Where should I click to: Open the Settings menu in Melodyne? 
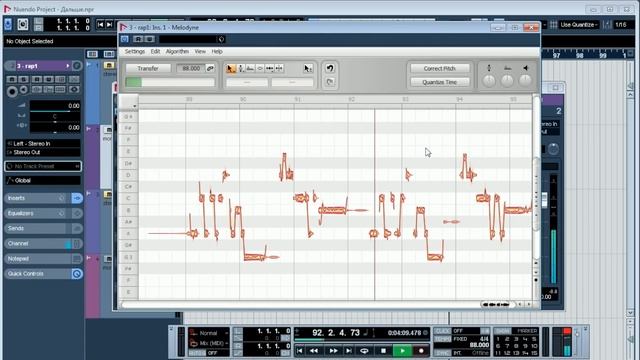click(135, 51)
